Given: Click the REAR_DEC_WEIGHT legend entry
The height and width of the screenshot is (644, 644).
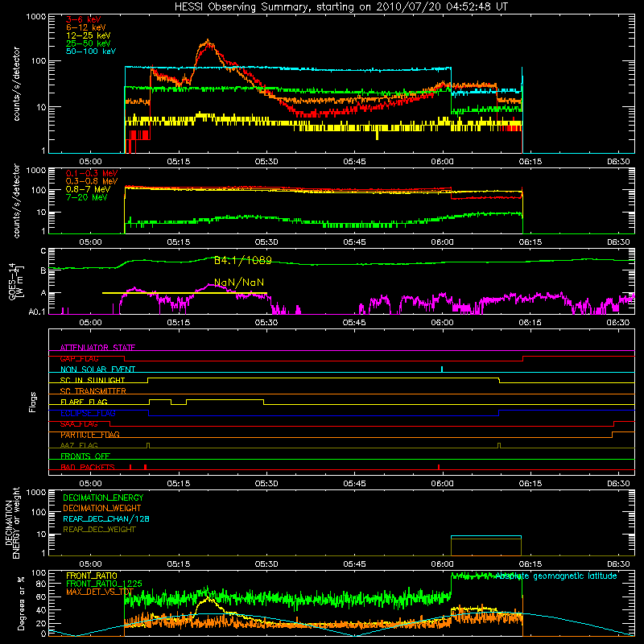Looking at the screenshot, I should 99,530.
